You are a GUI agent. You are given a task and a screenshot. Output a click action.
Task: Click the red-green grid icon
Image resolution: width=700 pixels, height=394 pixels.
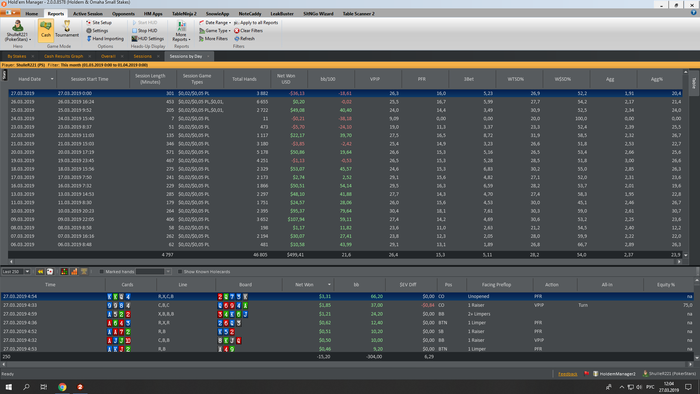pos(64,271)
